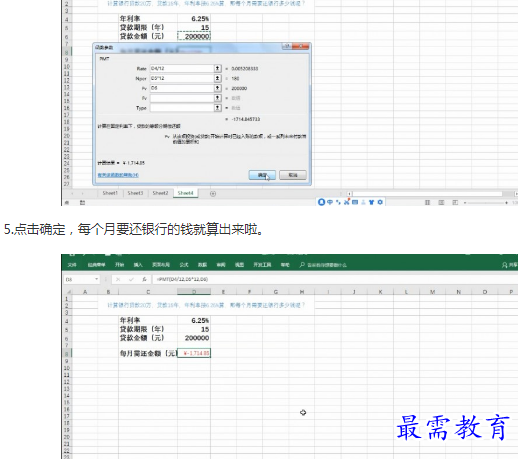Toggle the IME punctuation mode icon

338,202
